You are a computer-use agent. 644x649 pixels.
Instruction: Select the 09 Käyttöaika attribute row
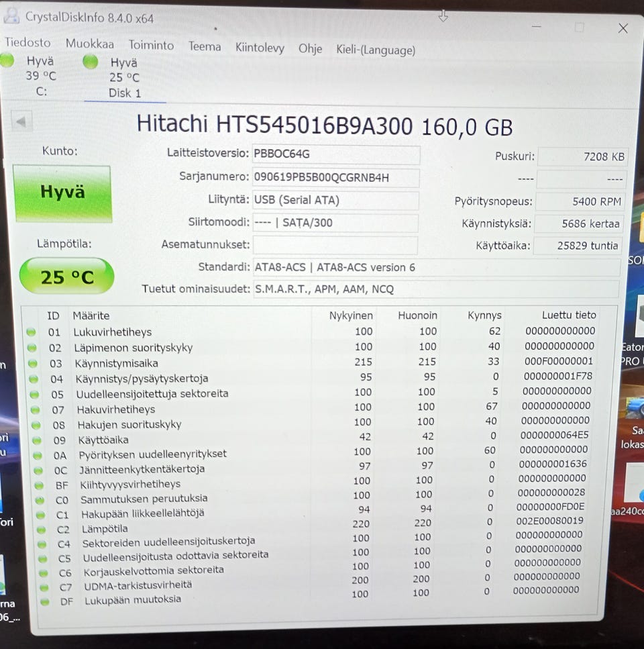[311, 438]
